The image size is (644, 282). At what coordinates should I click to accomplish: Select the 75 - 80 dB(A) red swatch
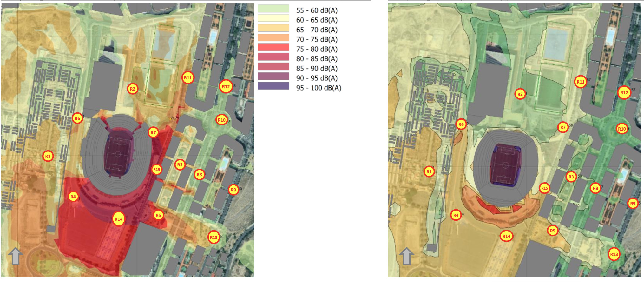273,48
